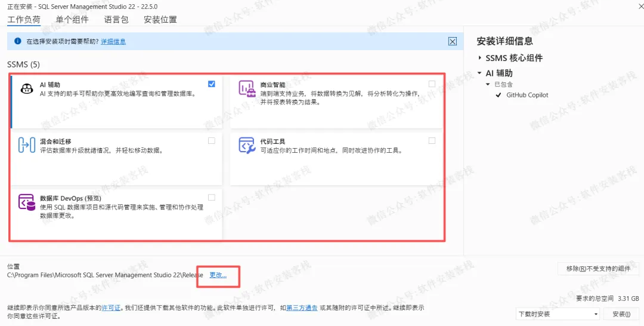
Task: Check the 代码工具 workload checkbox
Action: [432, 140]
